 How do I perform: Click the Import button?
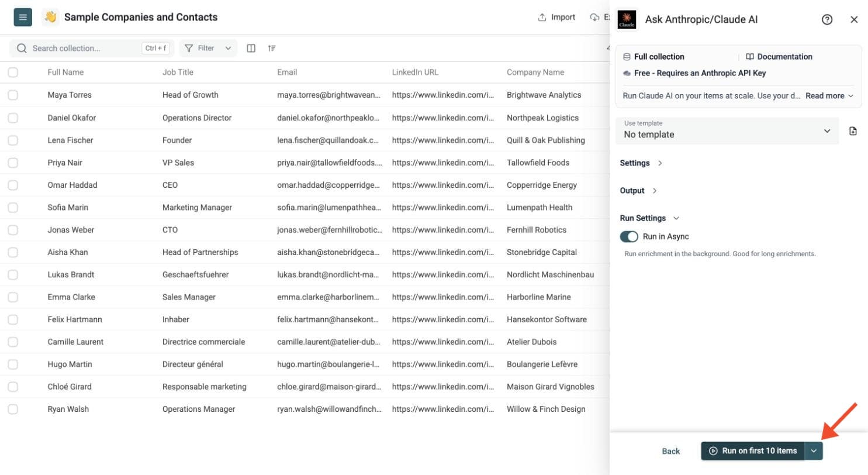557,18
